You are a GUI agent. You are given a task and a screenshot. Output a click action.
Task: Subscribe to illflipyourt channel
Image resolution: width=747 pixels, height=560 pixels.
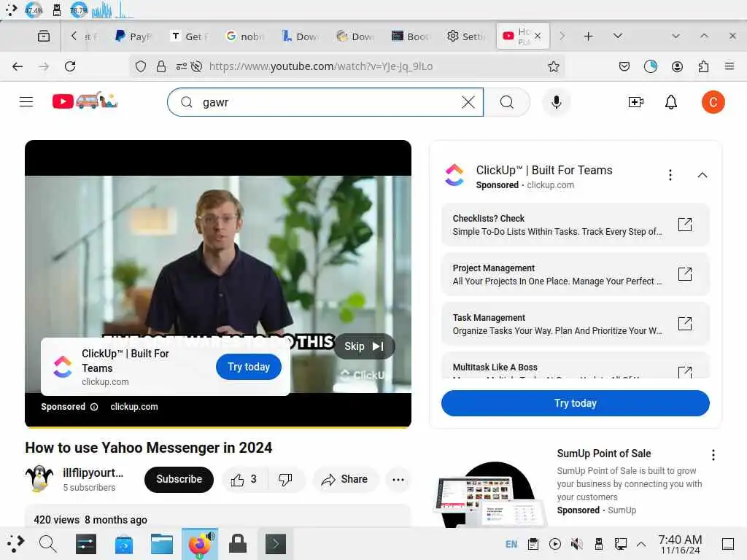179,480
